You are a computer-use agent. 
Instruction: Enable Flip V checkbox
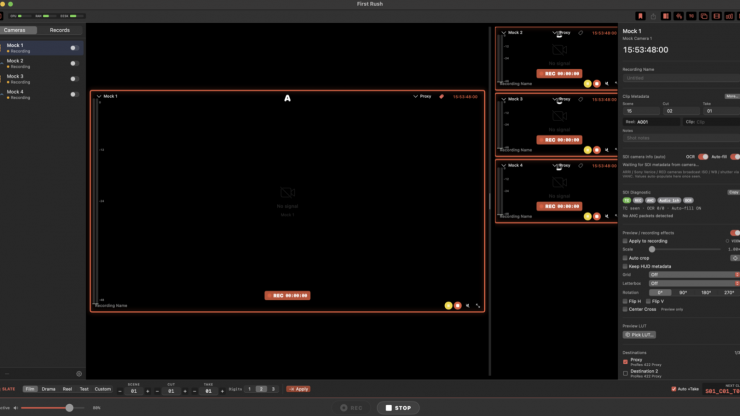(648, 301)
